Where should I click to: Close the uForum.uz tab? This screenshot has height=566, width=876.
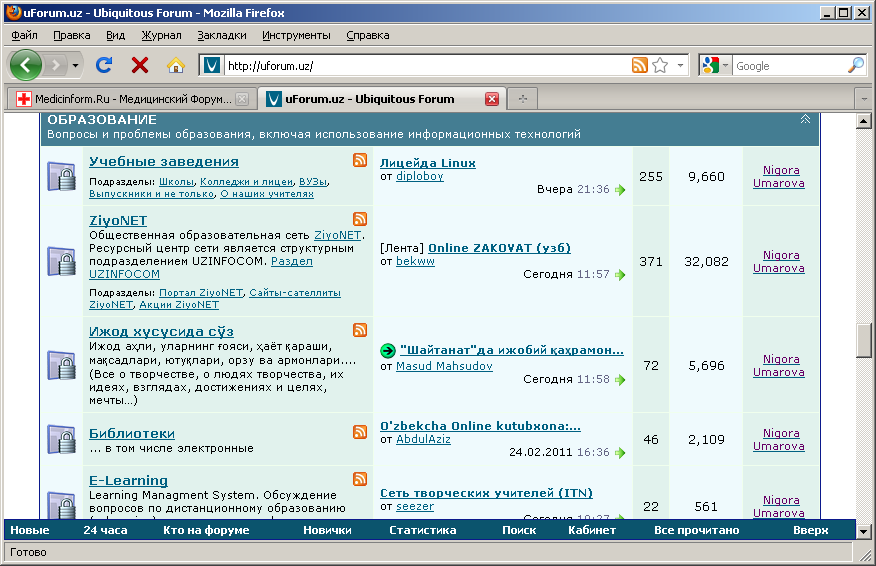click(x=492, y=99)
